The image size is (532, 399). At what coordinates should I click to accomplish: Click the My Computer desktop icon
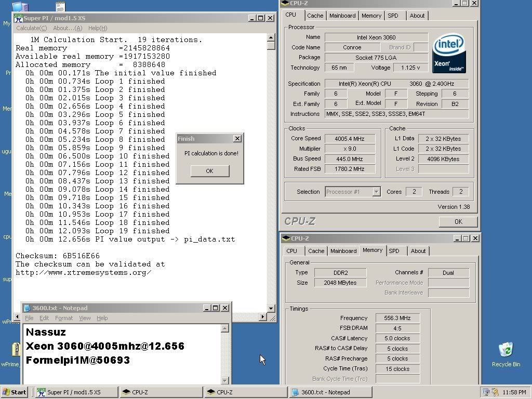click(20, 6)
